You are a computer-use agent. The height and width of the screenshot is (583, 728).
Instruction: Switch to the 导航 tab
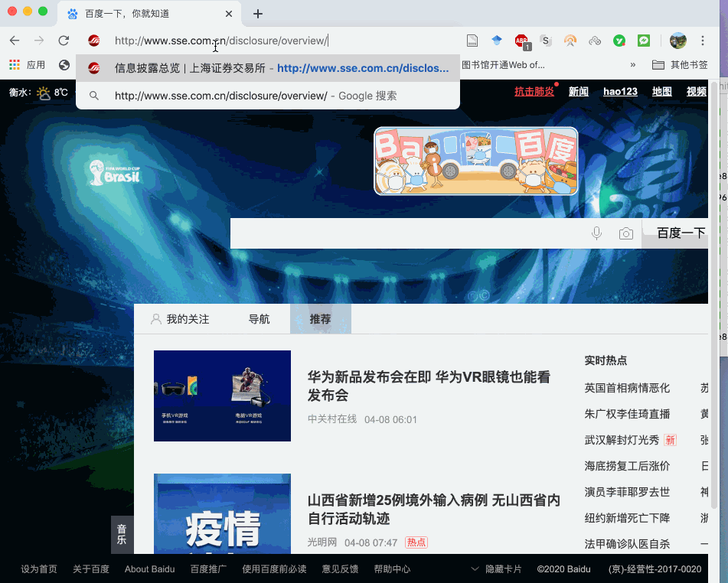[259, 319]
